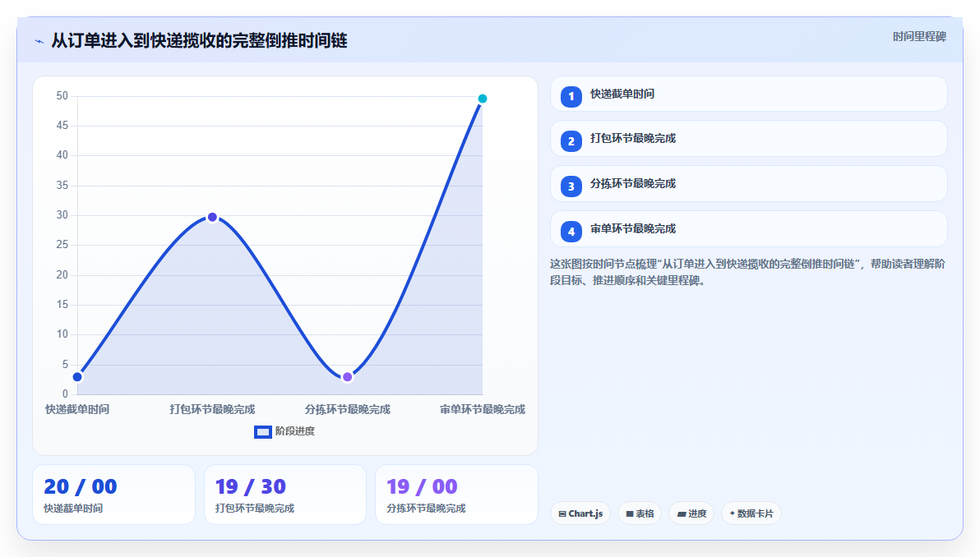Click the y-axis value 25
The width and height of the screenshot is (980, 557).
click(x=62, y=245)
